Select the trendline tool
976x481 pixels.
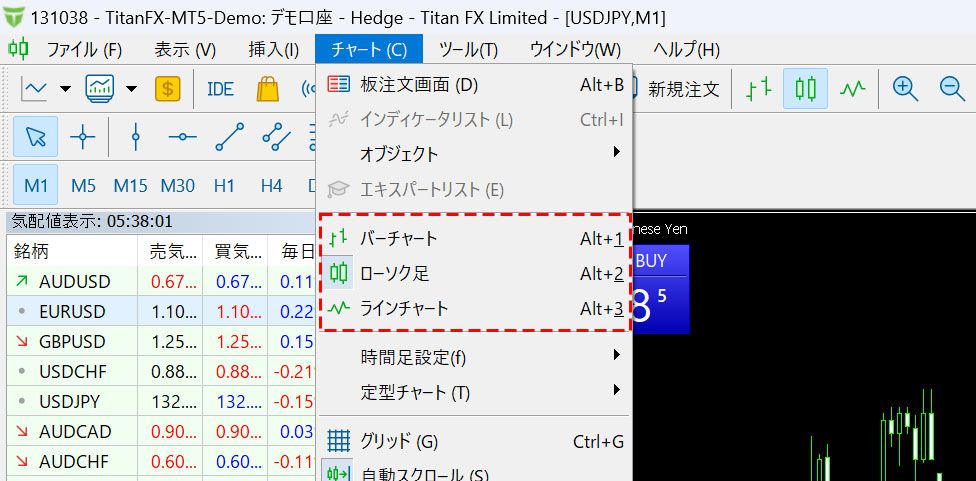coord(230,136)
